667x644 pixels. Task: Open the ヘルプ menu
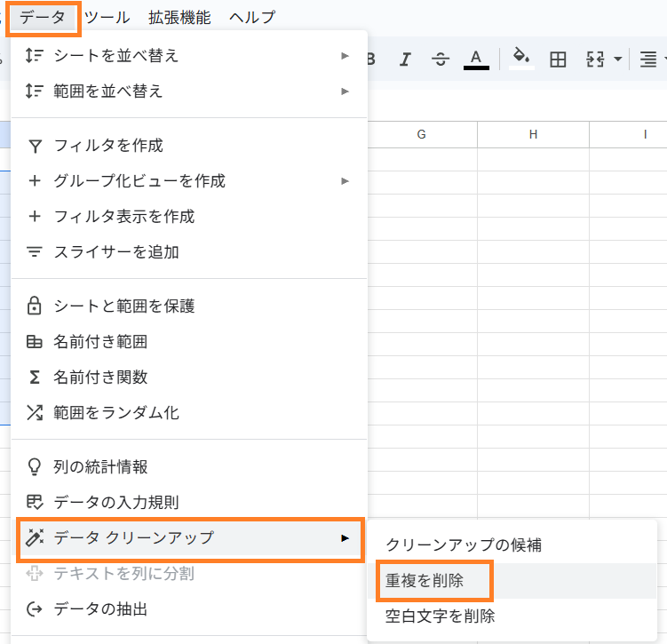pyautogui.click(x=252, y=18)
